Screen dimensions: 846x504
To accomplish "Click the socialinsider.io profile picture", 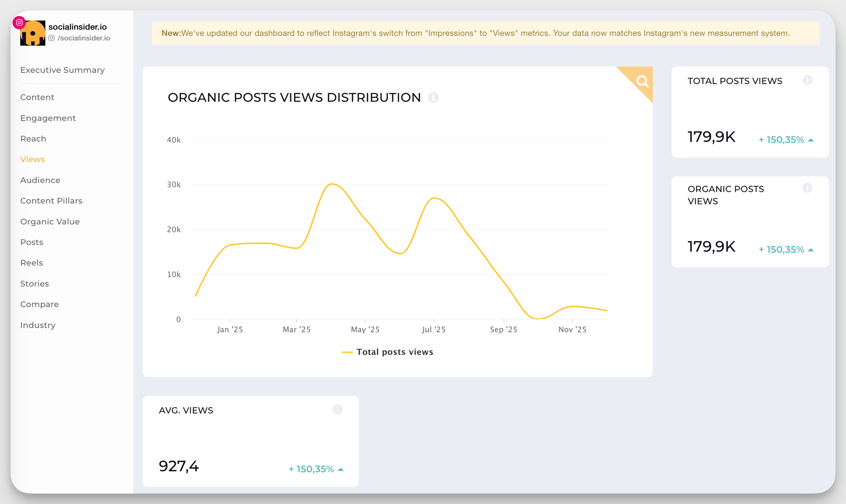I will 33,33.
